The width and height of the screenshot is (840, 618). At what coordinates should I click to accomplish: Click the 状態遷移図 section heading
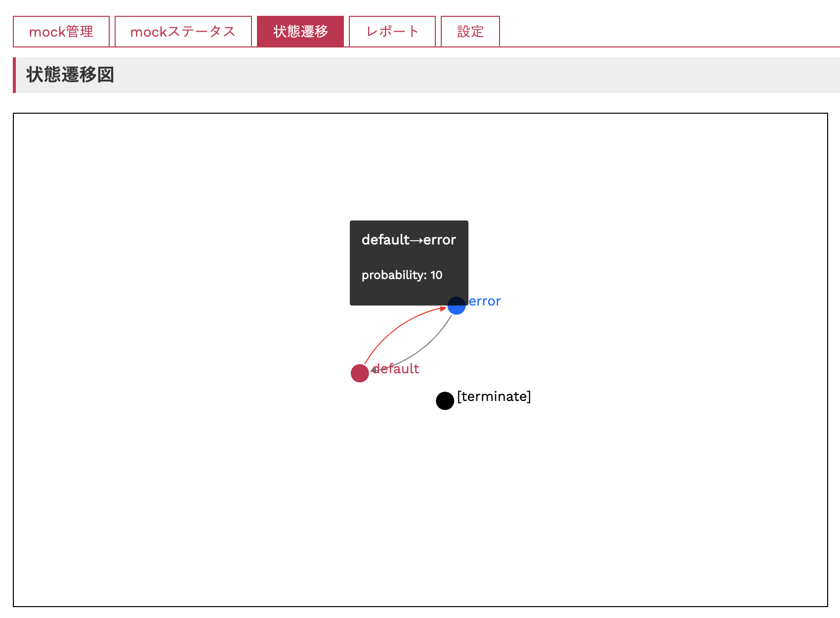70,75
